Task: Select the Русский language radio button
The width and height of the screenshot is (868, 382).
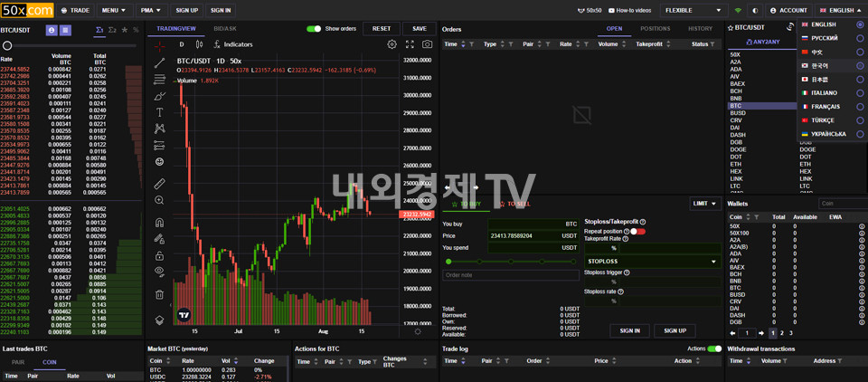Action: pos(860,38)
